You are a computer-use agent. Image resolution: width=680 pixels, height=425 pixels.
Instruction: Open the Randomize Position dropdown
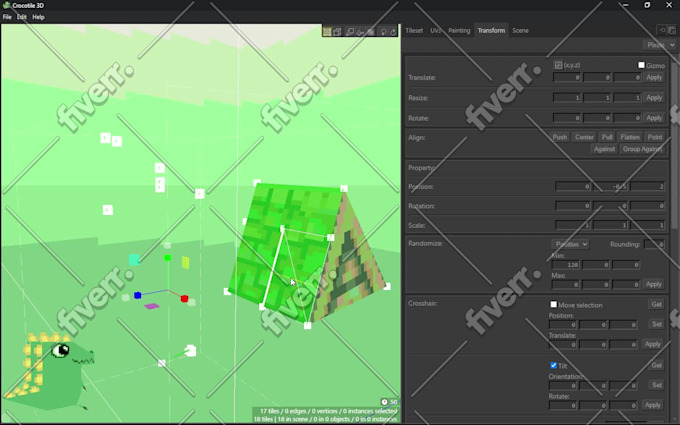(x=570, y=244)
